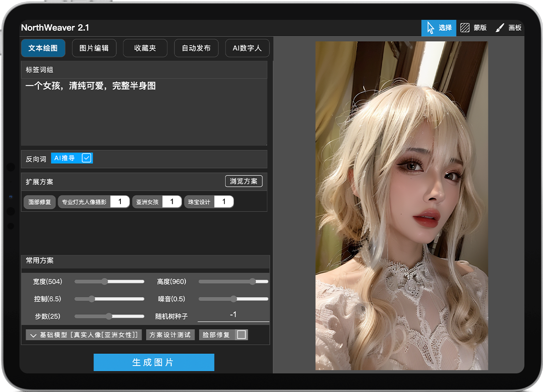Open the AI数字人 tab

[247, 48]
